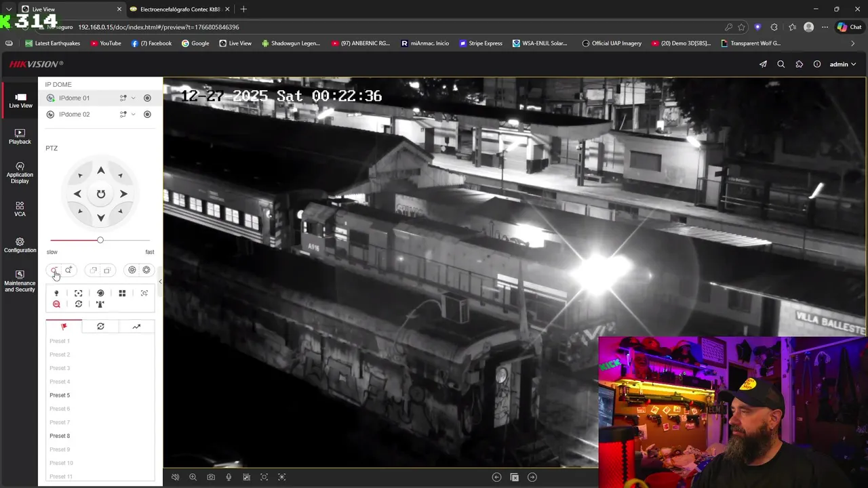Screen dimensions: 868x488
Task: Toggle IPdome 01 record button
Action: click(147, 98)
